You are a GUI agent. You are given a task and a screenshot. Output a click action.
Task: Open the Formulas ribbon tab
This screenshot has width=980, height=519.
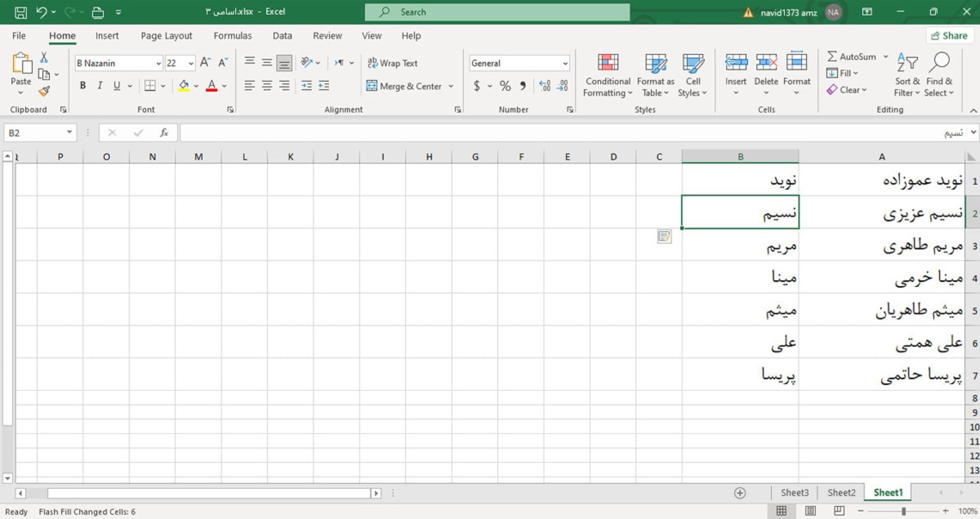pyautogui.click(x=232, y=36)
